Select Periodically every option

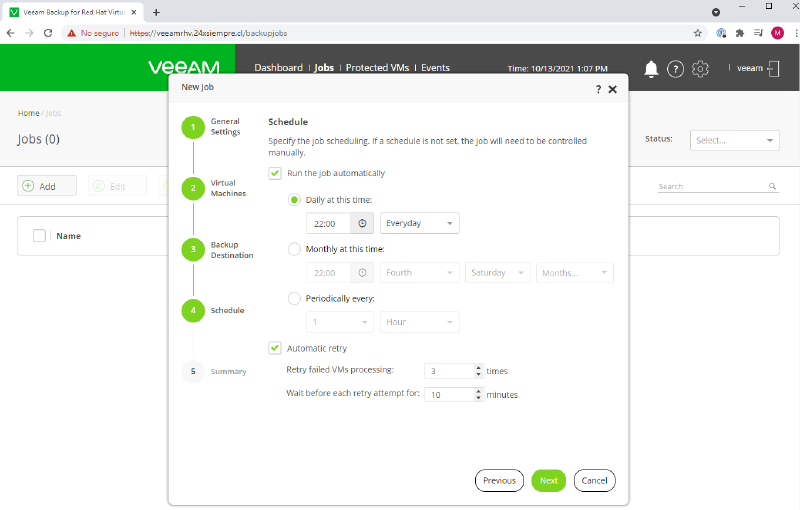point(294,298)
